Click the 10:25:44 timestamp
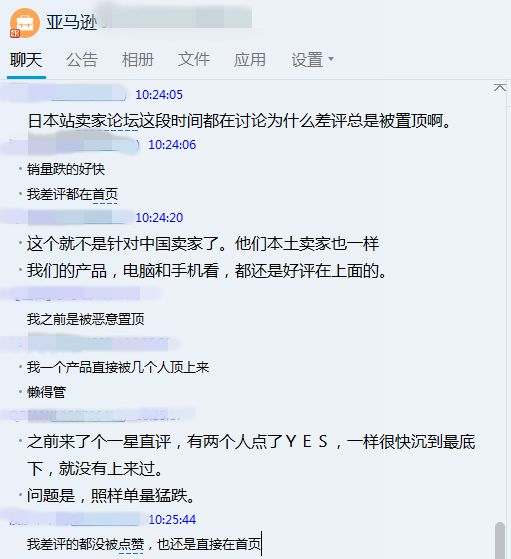This screenshot has height=559, width=511. click(x=172, y=520)
